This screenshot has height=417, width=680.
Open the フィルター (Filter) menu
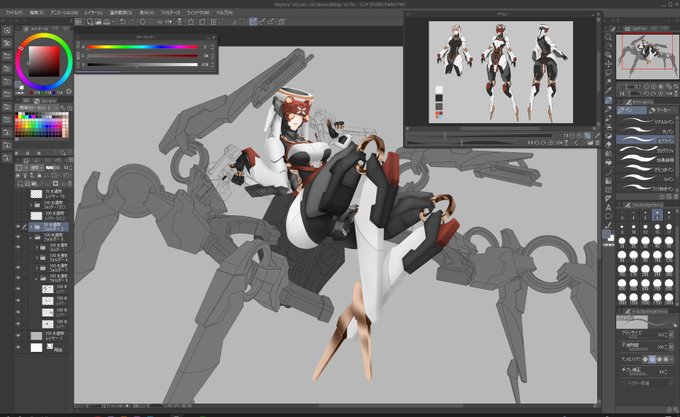[x=170, y=13]
